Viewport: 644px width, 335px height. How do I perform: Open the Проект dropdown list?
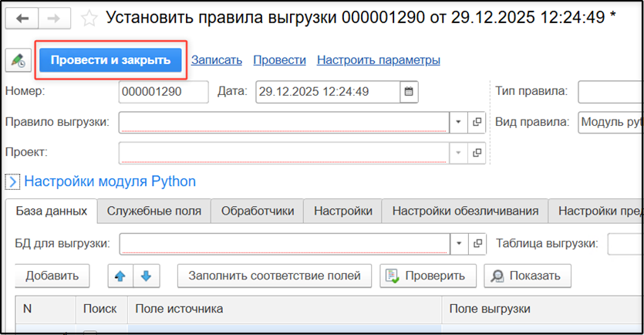tap(458, 152)
